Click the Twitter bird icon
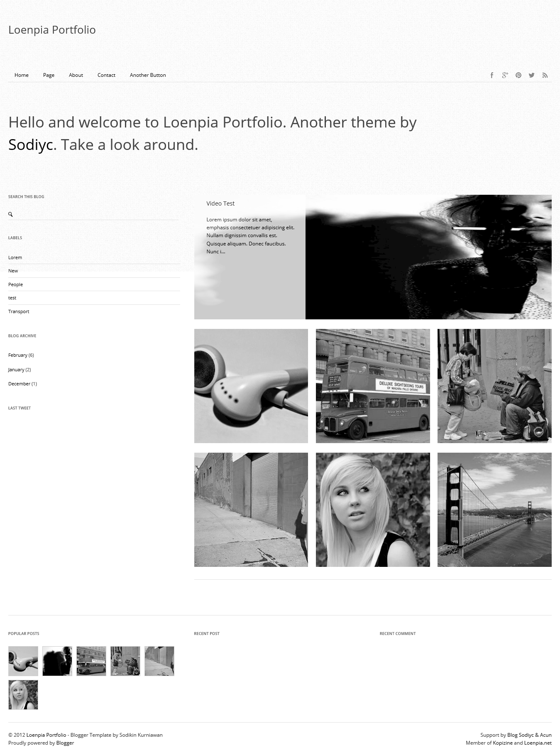Viewport: 560px width, 755px height. tap(531, 75)
